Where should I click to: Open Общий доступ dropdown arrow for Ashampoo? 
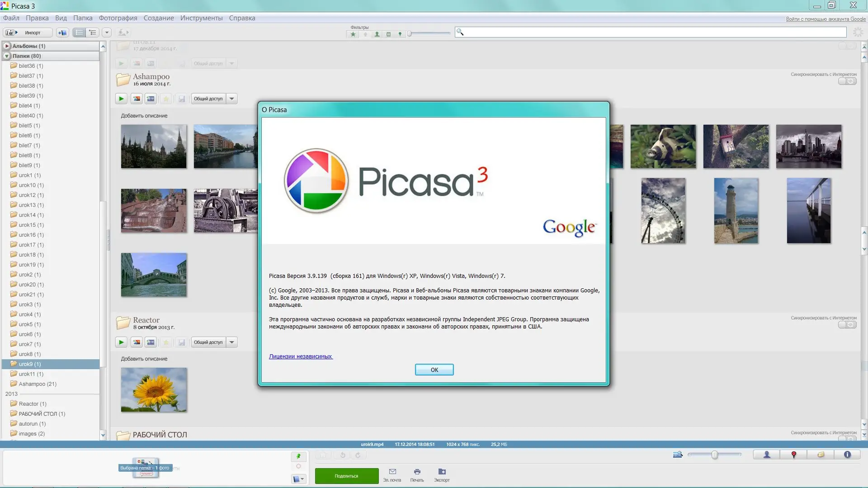232,99
